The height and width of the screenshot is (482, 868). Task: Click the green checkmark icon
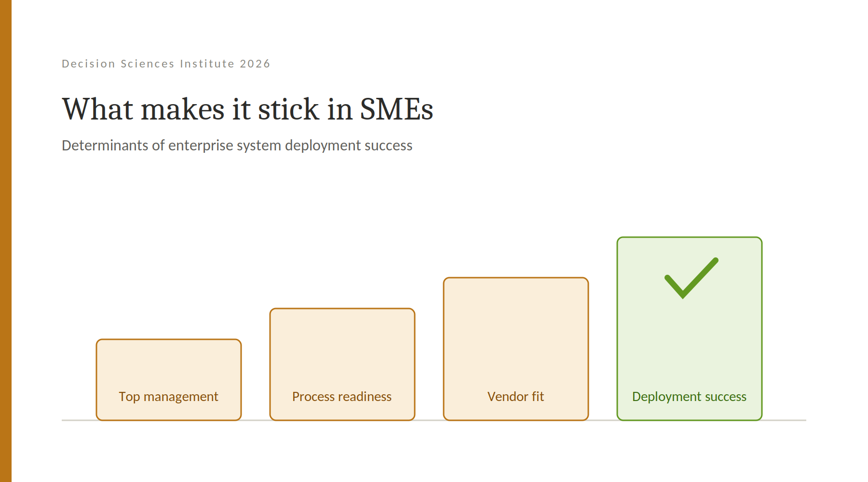coord(692,278)
